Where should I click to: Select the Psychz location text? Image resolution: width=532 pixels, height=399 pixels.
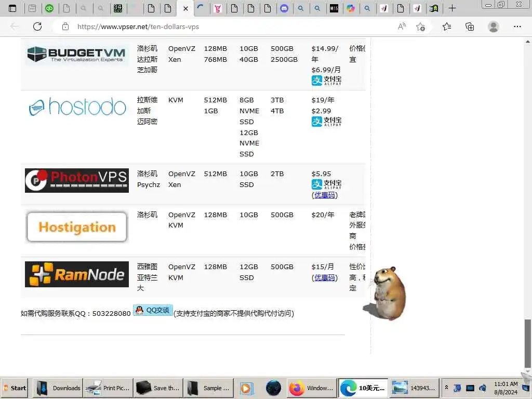[x=148, y=185]
